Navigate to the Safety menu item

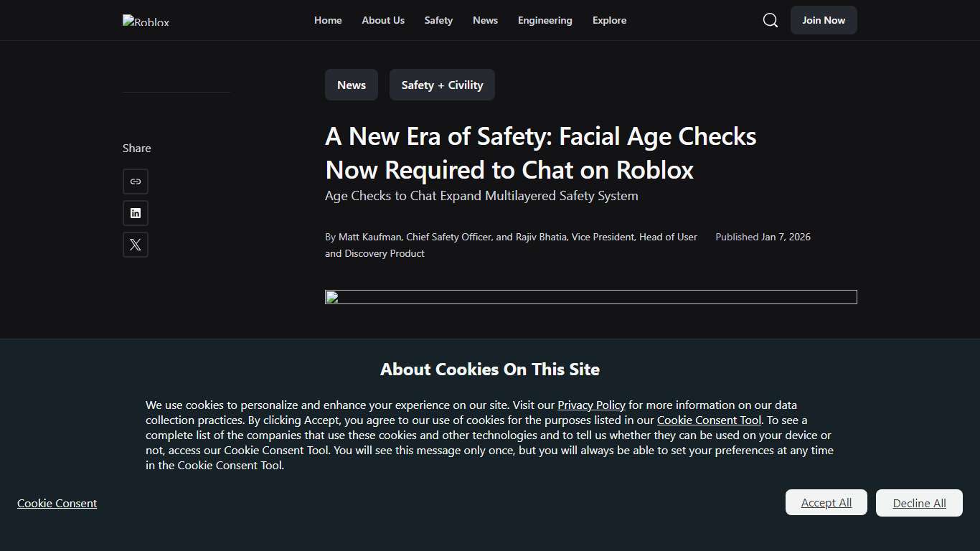tap(438, 20)
